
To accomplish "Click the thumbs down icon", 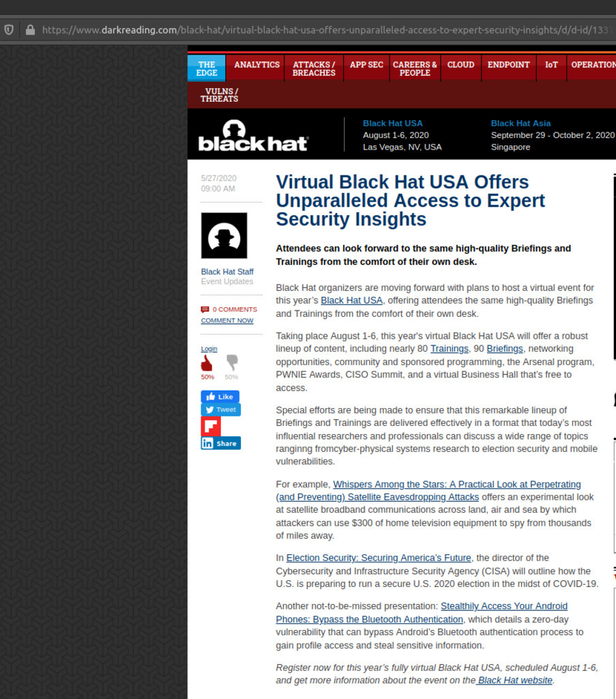I will tap(231, 362).
